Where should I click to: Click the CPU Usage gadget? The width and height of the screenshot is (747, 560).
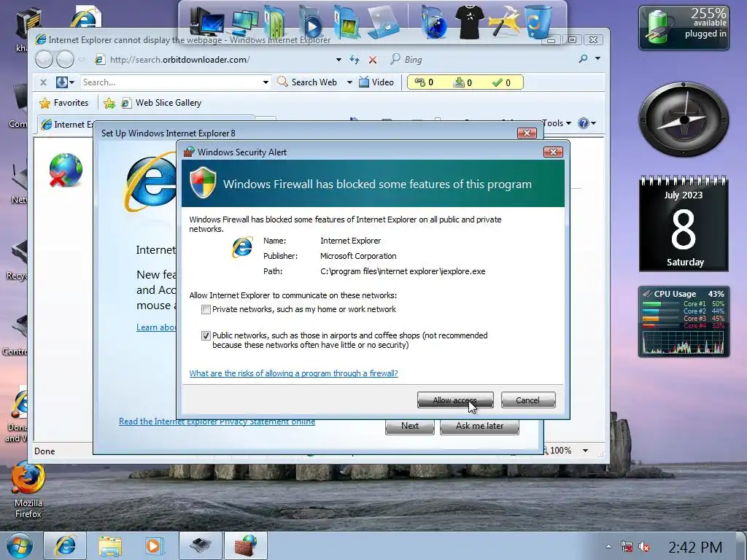coord(683,322)
